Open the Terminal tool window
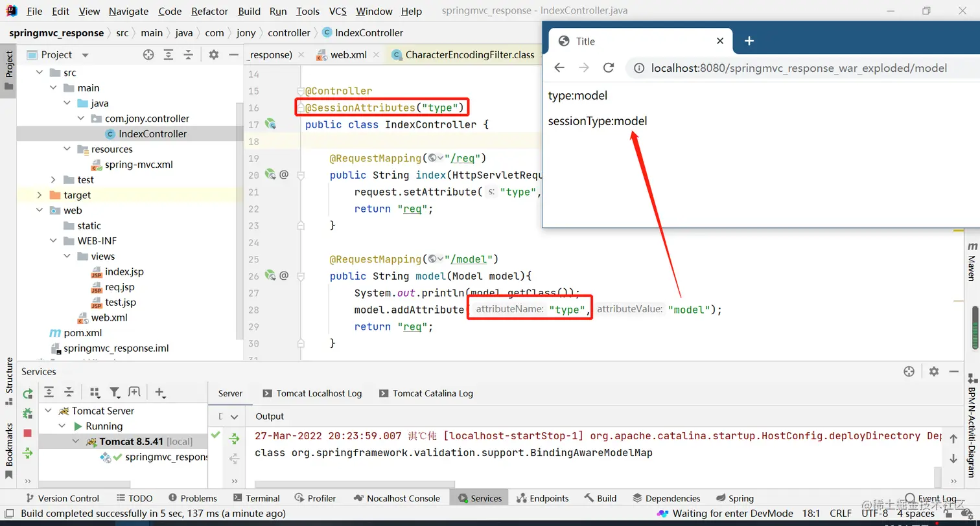This screenshot has width=980, height=526. [256, 498]
